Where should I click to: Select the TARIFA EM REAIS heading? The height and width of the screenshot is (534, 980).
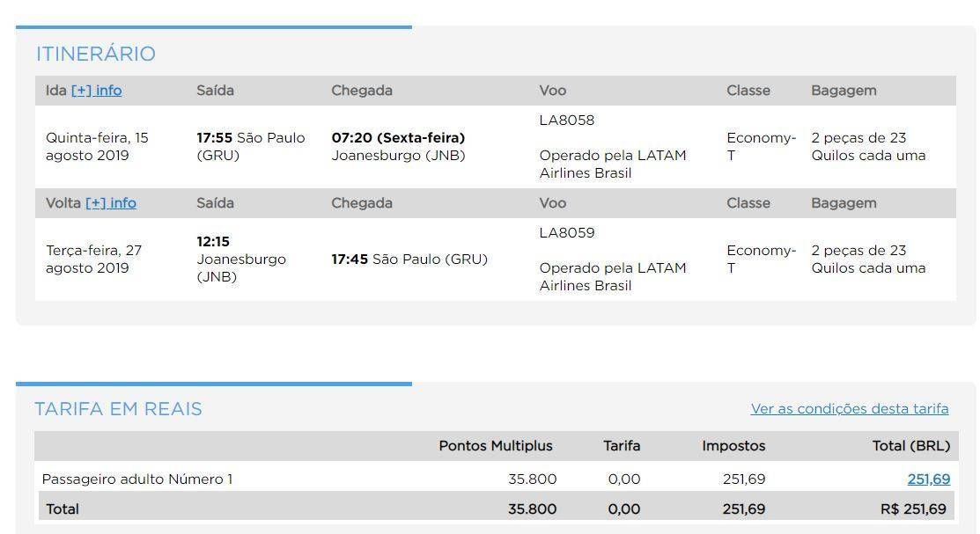(118, 409)
